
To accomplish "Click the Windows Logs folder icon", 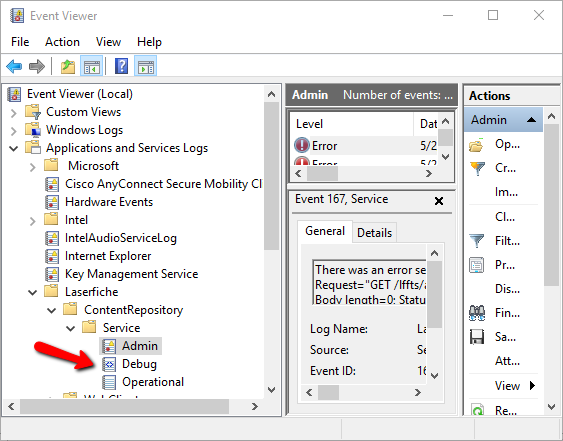I will pyautogui.click(x=33, y=130).
